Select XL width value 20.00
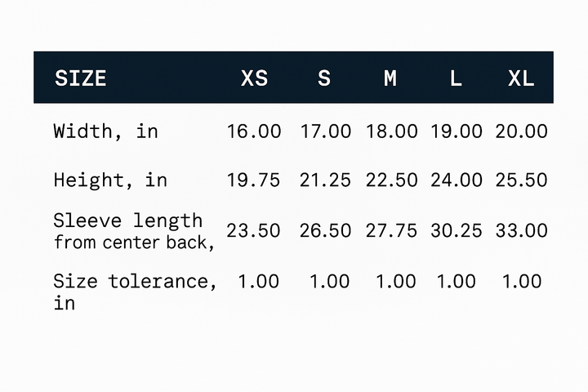The width and height of the screenshot is (588, 392). click(x=521, y=131)
